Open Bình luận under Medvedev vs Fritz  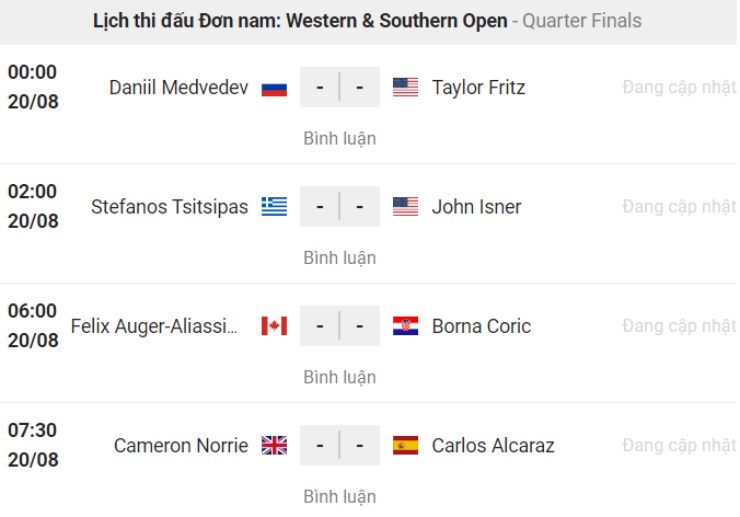coord(340,139)
